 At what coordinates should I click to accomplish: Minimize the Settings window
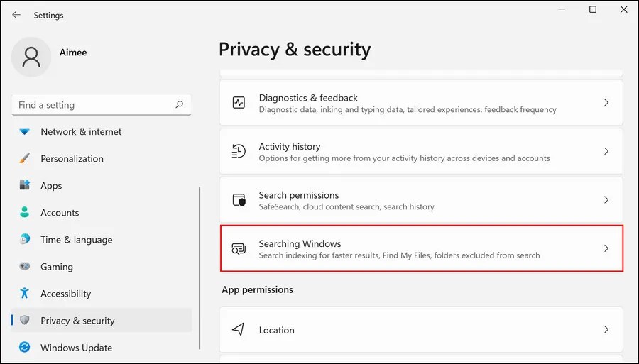pos(562,9)
